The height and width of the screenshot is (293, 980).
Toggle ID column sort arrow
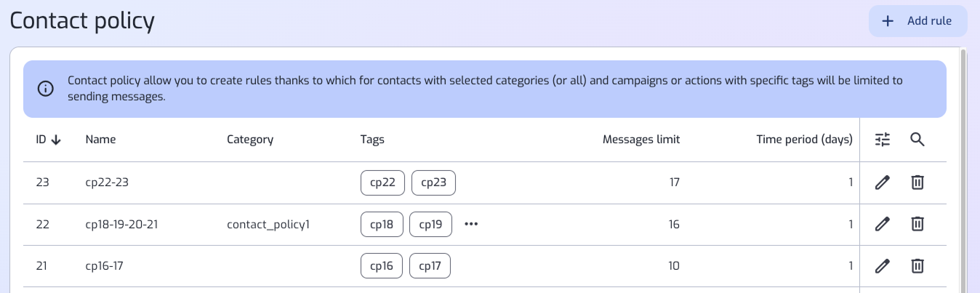55,140
